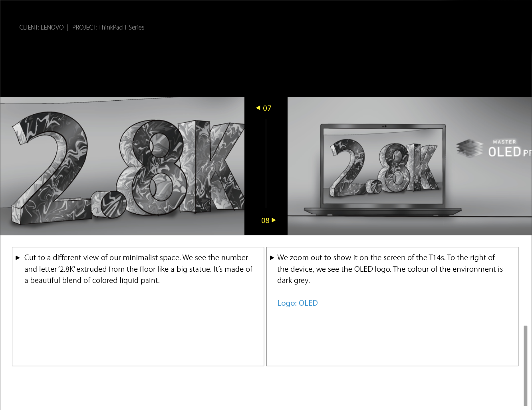
Task: Click the 'Cut to a different view' description
Action: click(138, 269)
